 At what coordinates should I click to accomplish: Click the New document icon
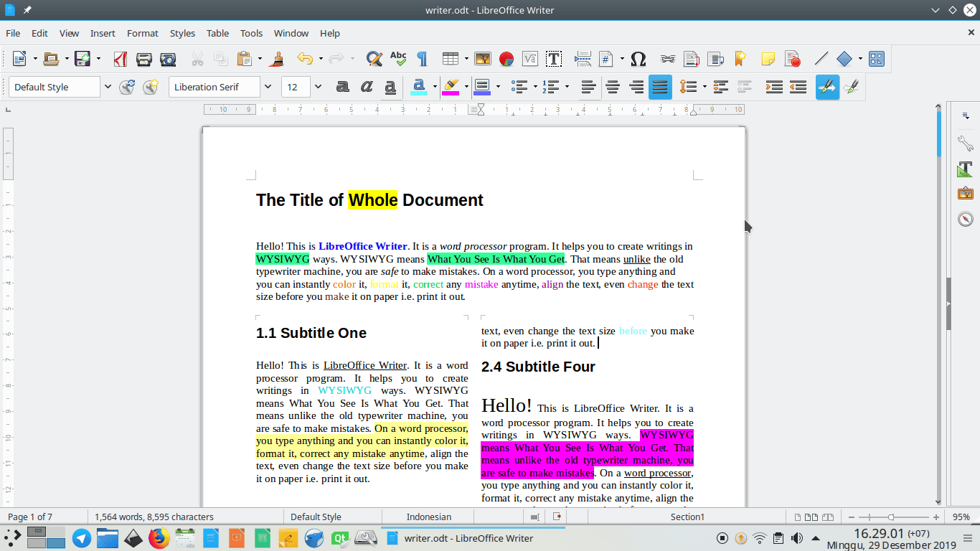click(x=19, y=59)
